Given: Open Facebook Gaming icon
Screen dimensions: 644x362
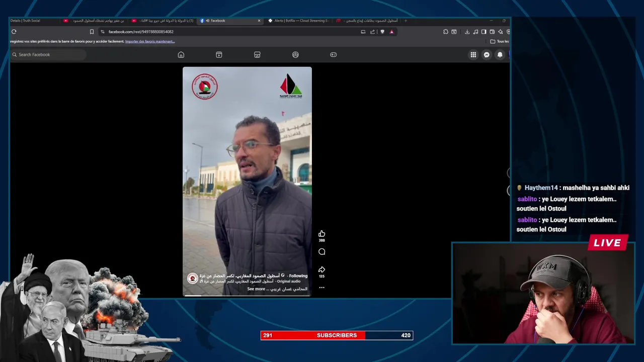Looking at the screenshot, I should pos(333,55).
